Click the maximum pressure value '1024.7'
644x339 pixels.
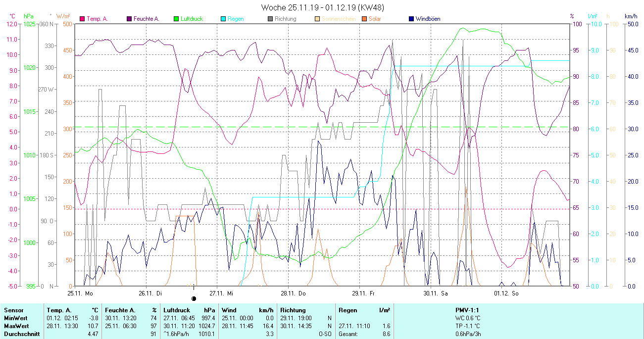206,326
